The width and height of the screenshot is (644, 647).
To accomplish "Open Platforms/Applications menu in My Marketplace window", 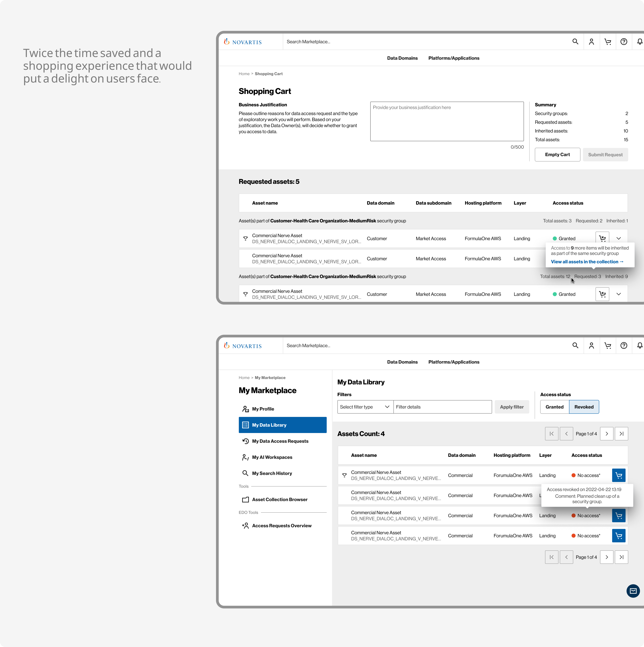I will (x=453, y=362).
